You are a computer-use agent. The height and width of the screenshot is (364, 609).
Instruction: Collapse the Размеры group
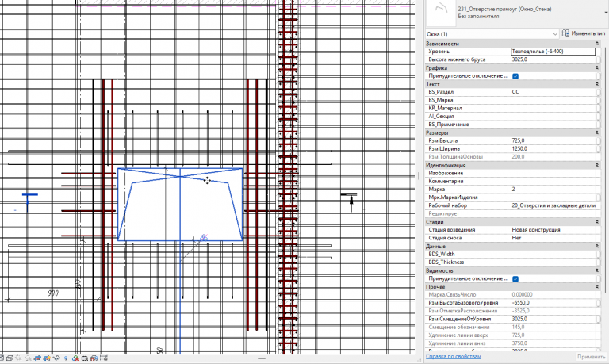[597, 133]
